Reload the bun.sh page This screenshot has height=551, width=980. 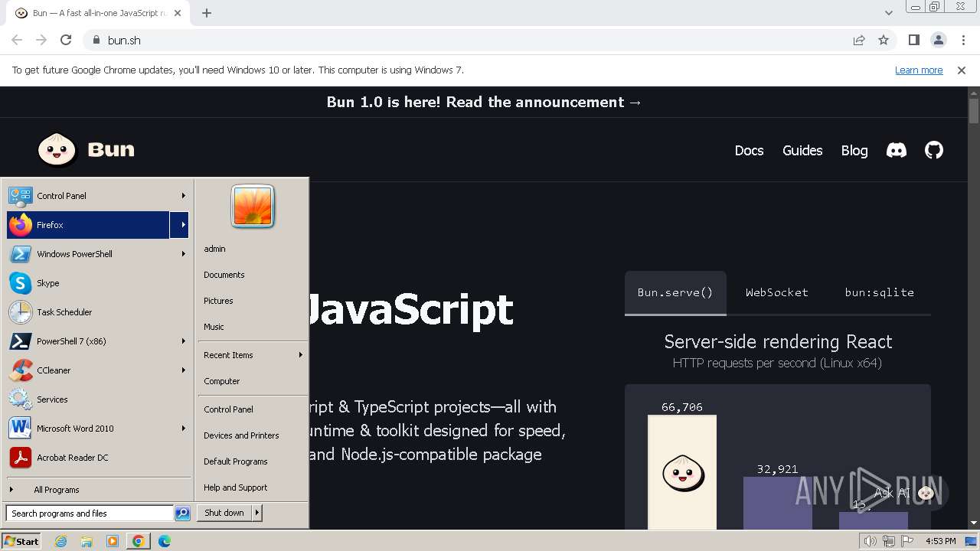coord(66,40)
